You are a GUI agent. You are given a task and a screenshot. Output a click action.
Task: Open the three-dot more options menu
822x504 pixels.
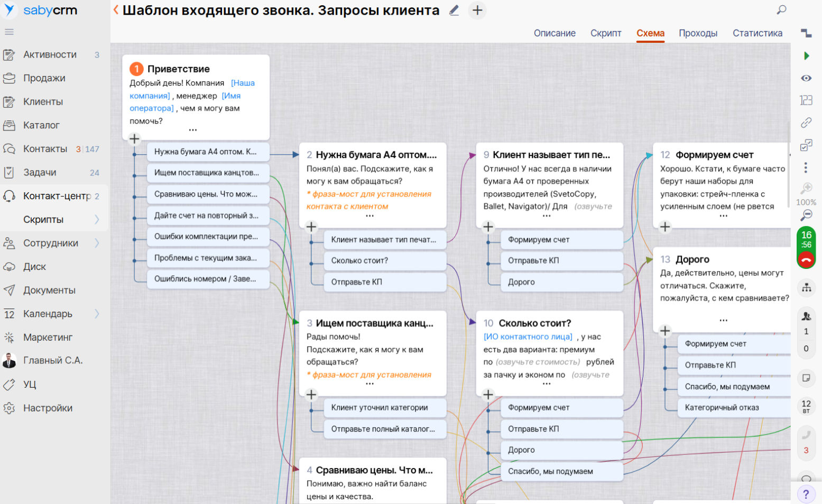(806, 167)
